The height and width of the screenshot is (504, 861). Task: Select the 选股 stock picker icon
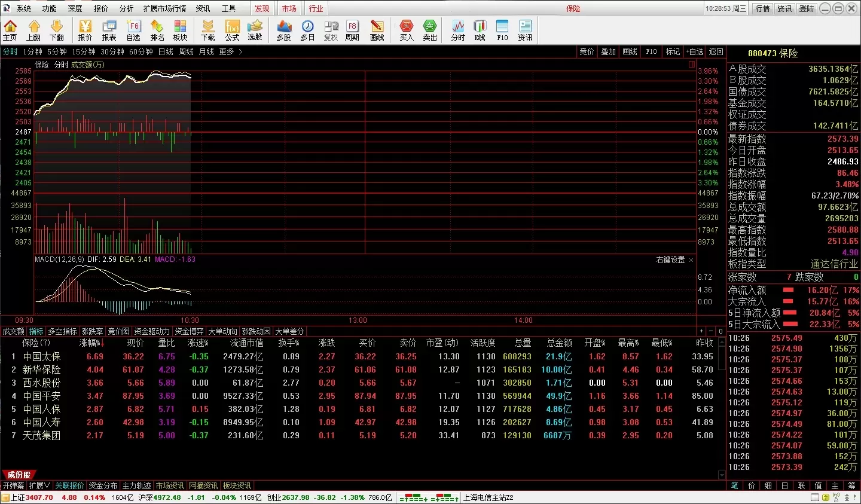tap(255, 30)
